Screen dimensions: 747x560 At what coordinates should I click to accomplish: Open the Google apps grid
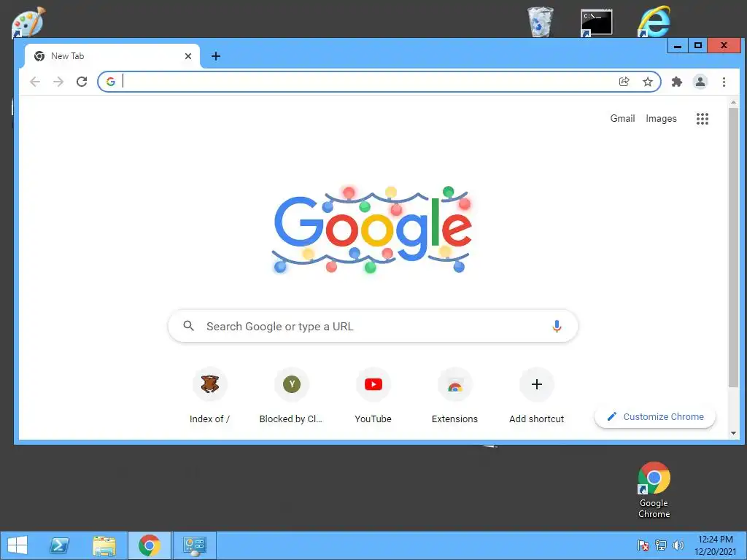pos(703,119)
